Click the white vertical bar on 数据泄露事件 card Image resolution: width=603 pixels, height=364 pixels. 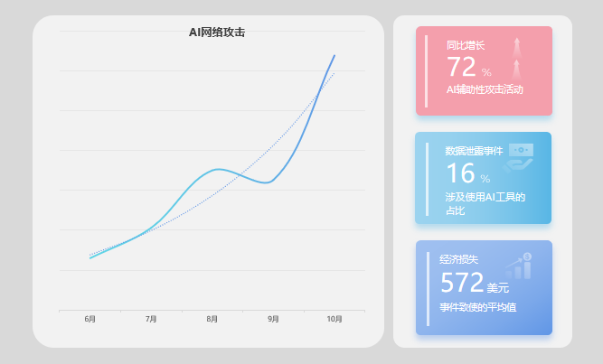(427, 178)
